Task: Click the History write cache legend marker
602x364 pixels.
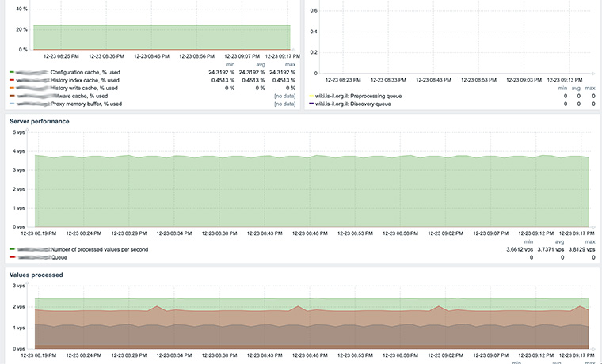Action: coord(12,88)
